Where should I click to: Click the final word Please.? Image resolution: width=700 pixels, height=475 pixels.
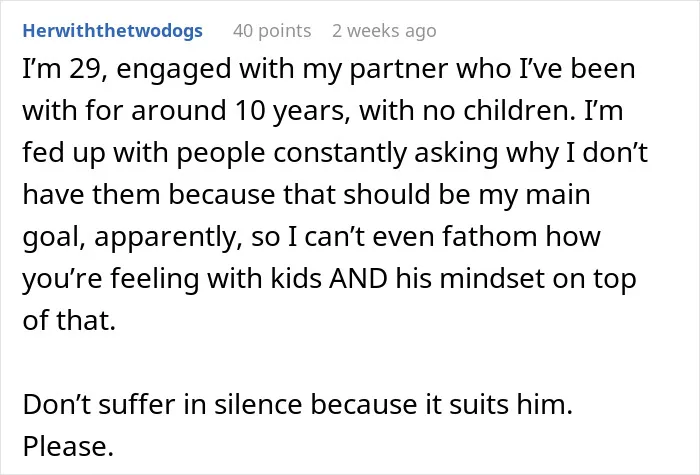click(x=68, y=446)
